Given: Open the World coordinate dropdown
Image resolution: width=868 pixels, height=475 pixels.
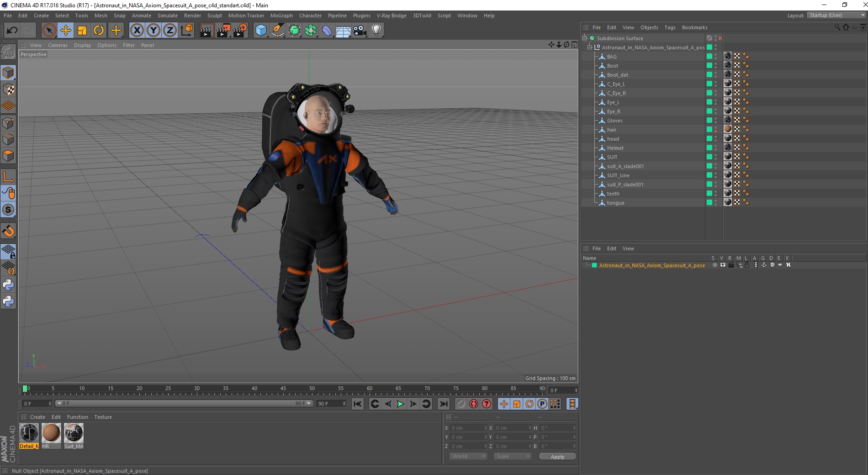Looking at the screenshot, I should click(x=468, y=456).
